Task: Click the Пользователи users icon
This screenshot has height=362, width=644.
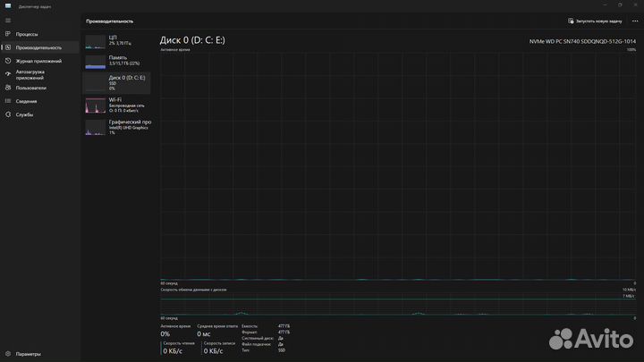Action: point(8,88)
